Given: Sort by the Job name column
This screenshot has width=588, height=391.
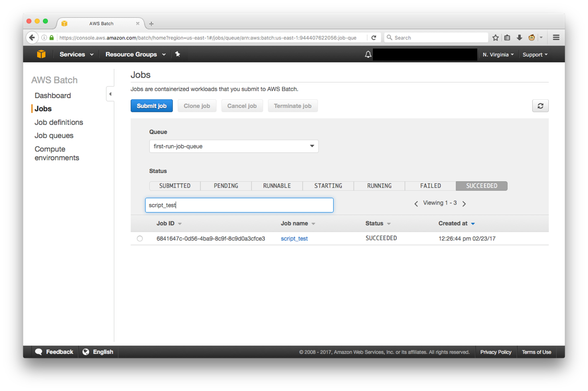Looking at the screenshot, I should (x=298, y=223).
